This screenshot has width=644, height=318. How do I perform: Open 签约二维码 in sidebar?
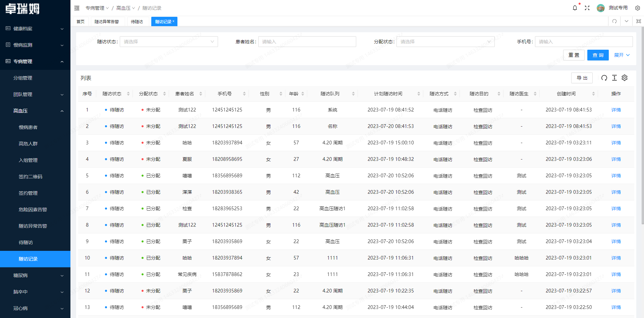tap(35, 177)
